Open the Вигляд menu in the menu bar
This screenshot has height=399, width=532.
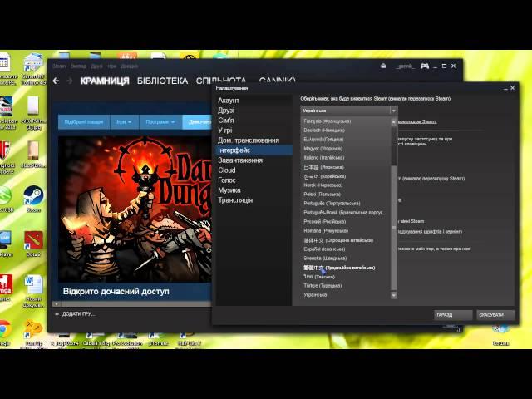point(78,66)
